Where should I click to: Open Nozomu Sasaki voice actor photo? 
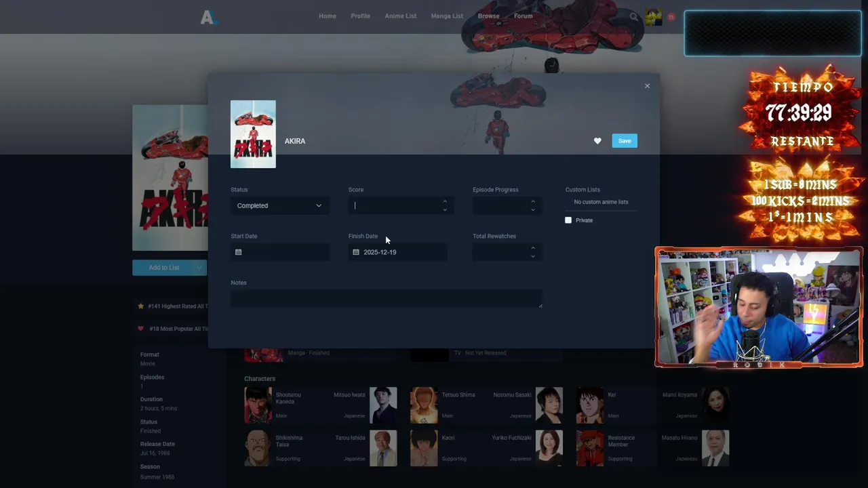tap(549, 405)
